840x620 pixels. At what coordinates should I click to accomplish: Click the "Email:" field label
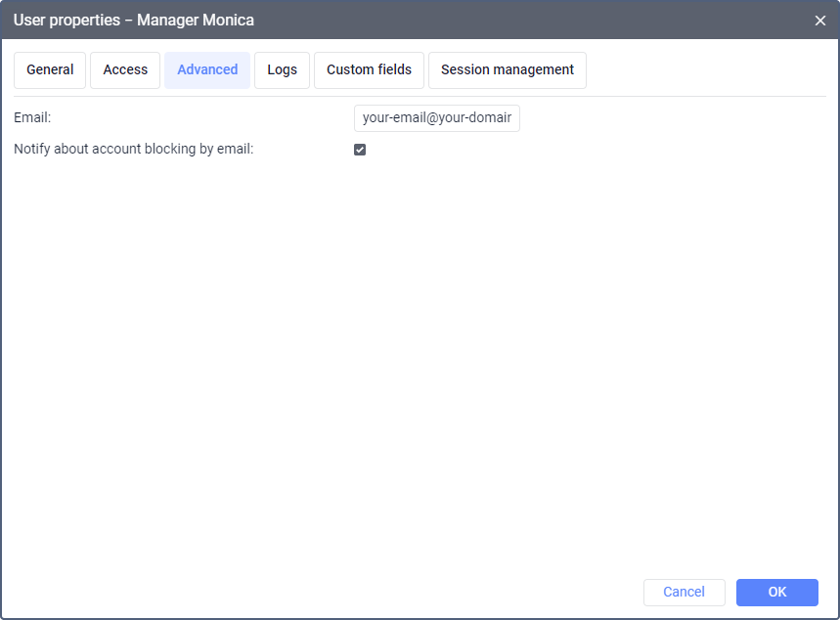(x=32, y=118)
